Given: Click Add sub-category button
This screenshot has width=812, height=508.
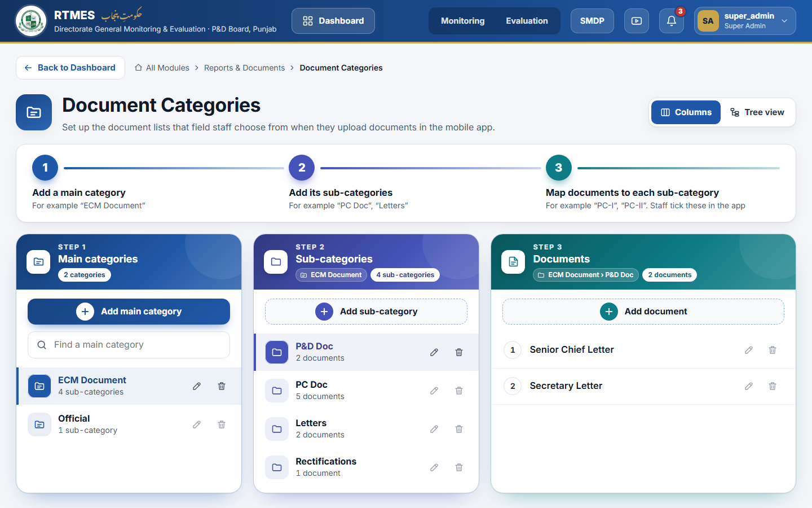Looking at the screenshot, I should (x=366, y=312).
